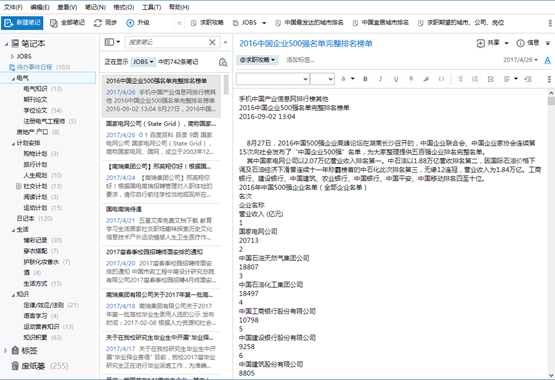The width and height of the screenshot is (555, 380).
Task: Apply a bulleted list
Action: [x=460, y=79]
